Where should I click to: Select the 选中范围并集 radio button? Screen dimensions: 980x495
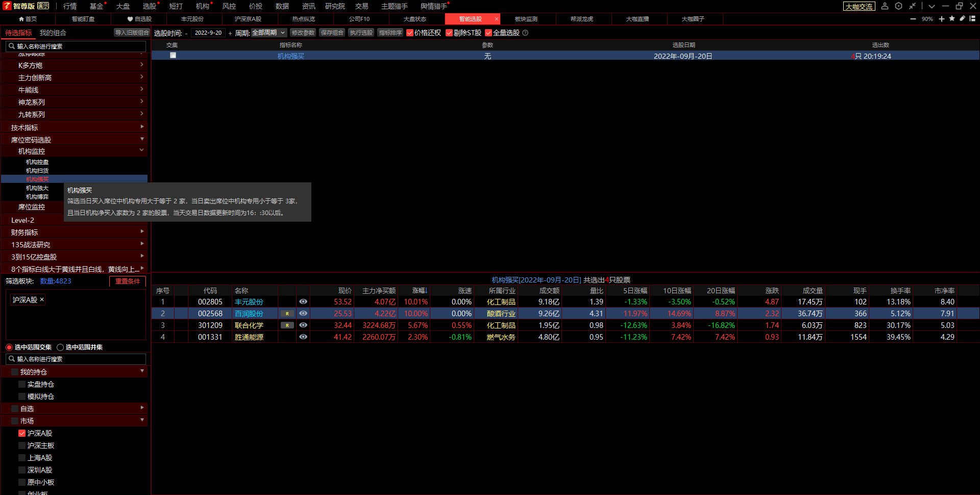click(x=60, y=347)
